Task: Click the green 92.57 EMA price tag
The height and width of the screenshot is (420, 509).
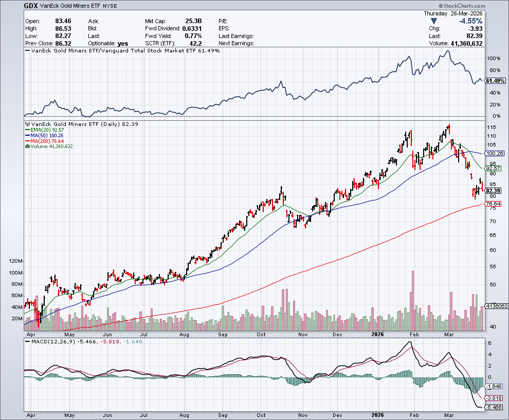Action: (493, 168)
